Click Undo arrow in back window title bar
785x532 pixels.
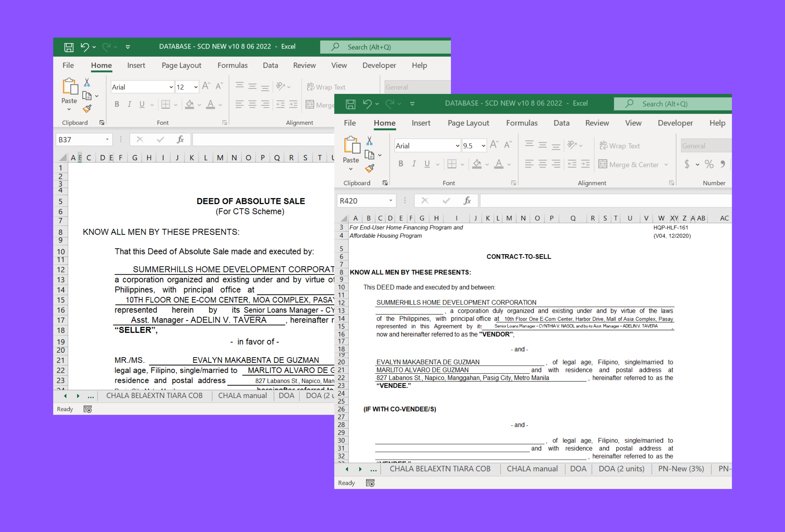(84, 47)
